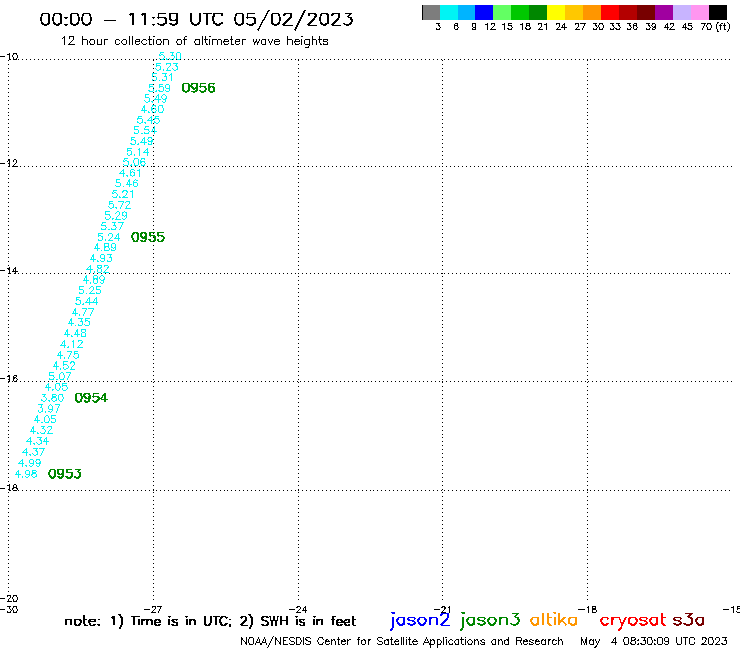Click the jason2 satellite legend label
This screenshot has height=650, width=740.
tap(420, 620)
